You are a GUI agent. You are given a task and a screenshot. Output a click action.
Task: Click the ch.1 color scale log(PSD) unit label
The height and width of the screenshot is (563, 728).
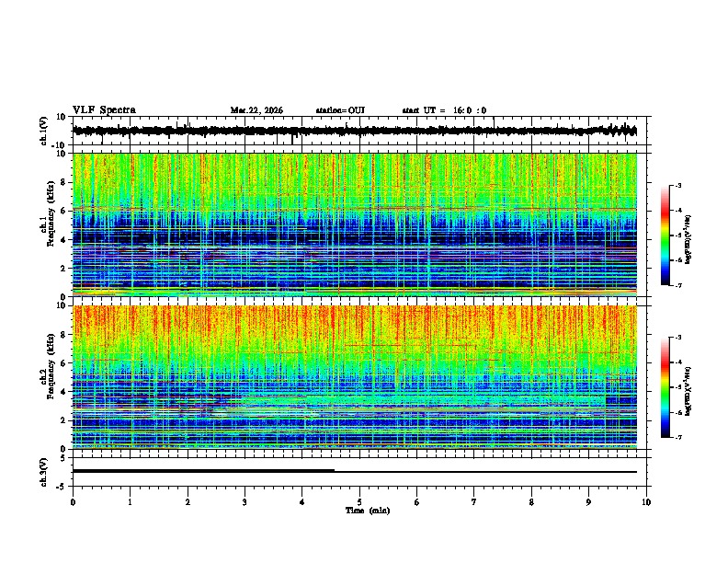pos(688,239)
